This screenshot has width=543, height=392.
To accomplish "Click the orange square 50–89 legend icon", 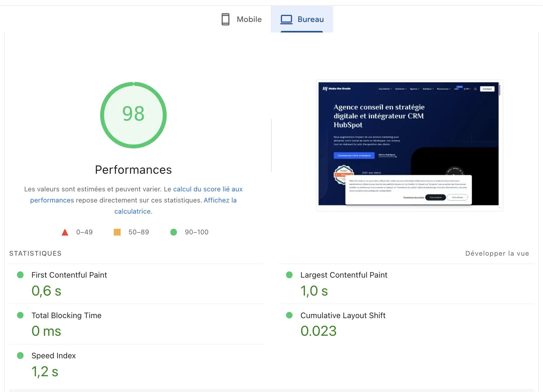I will pyautogui.click(x=117, y=232).
